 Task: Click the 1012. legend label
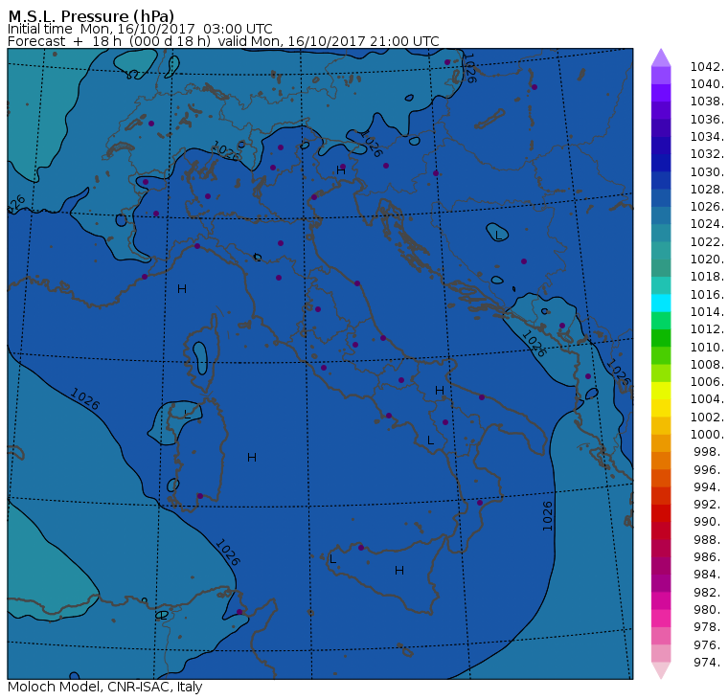click(x=707, y=329)
